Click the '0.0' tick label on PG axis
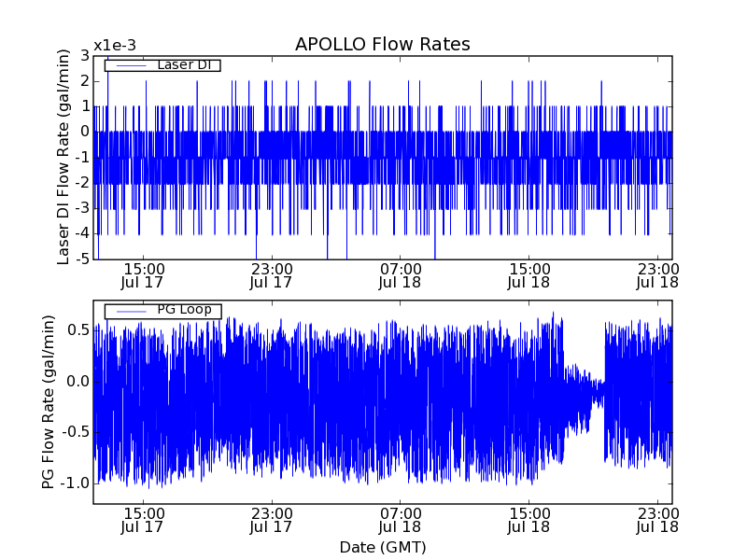 pyautogui.click(x=78, y=381)
